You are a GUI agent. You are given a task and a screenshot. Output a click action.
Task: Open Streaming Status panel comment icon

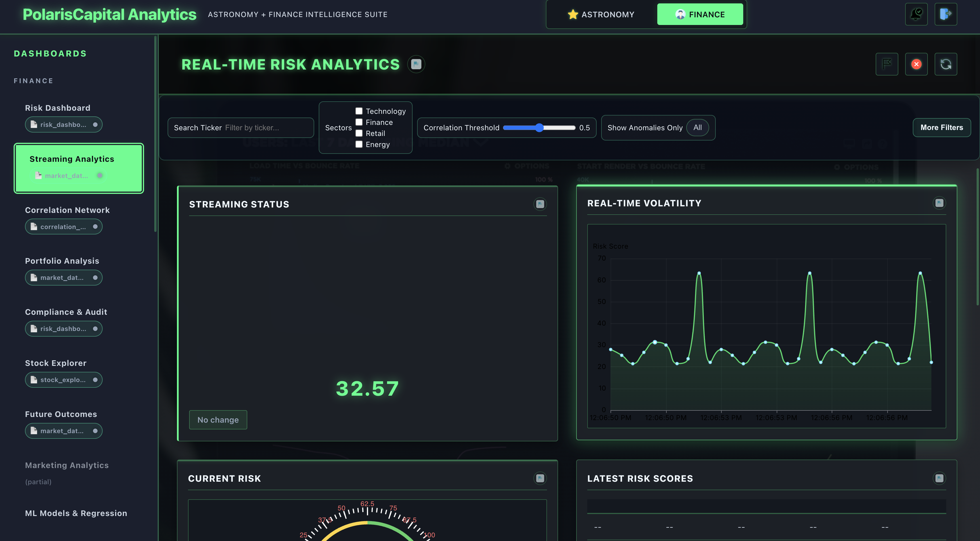coord(540,204)
